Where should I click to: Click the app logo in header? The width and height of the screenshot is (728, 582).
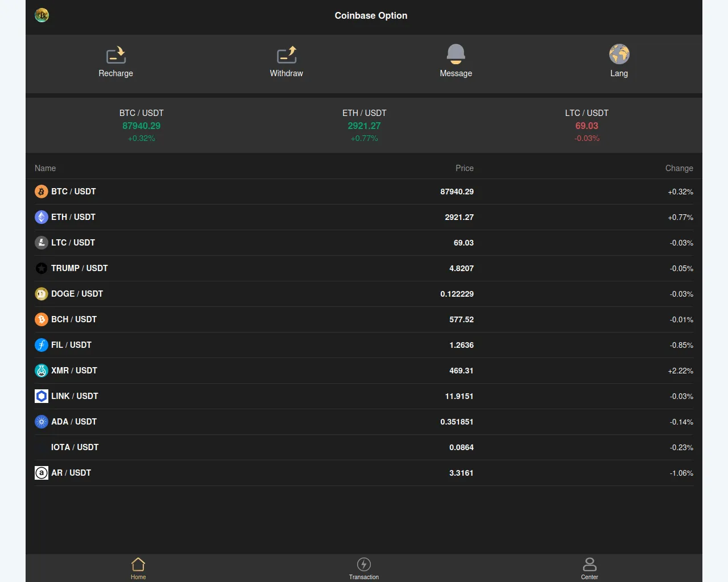pos(42,15)
